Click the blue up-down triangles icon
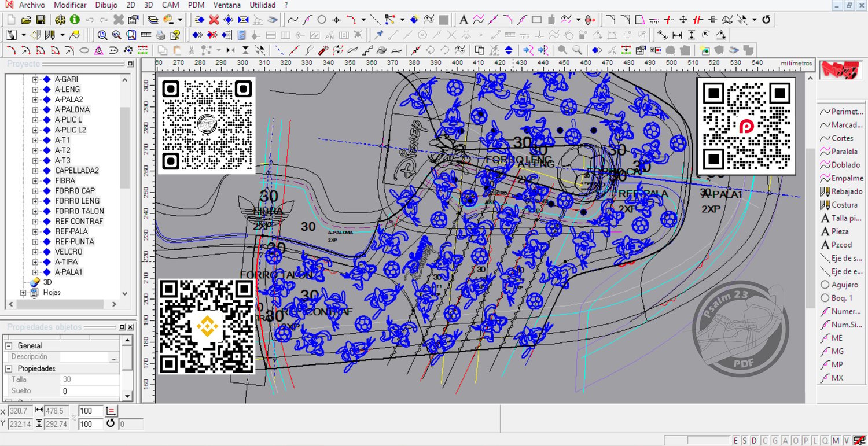Screen dimensions: 868x446 (x=509, y=50)
